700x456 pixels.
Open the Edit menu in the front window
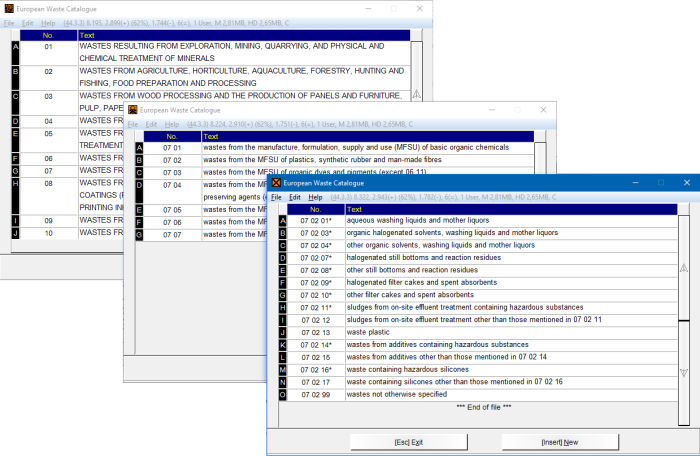point(295,198)
